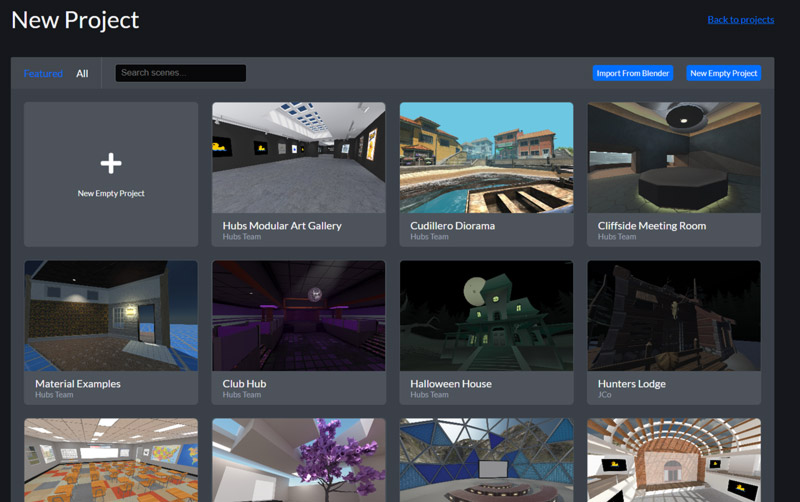Open the Halloween House scene thumbnail
The width and height of the screenshot is (800, 502).
[486, 316]
